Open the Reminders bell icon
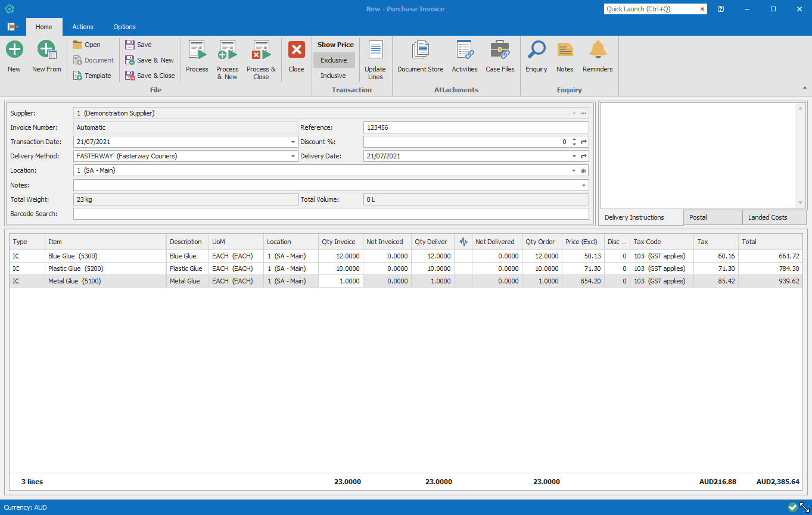Image resolution: width=812 pixels, height=515 pixels. (598, 57)
